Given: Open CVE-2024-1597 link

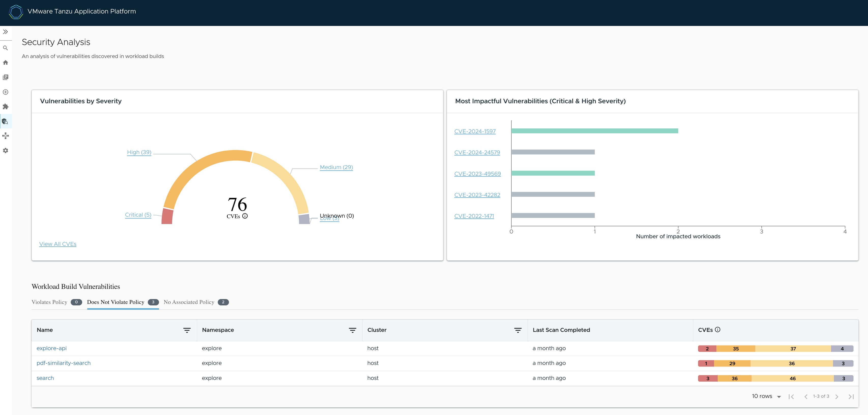Looking at the screenshot, I should click(474, 131).
